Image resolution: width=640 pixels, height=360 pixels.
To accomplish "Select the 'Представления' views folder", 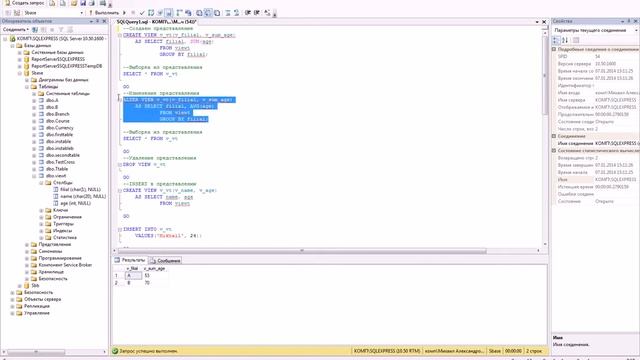I will [55, 244].
